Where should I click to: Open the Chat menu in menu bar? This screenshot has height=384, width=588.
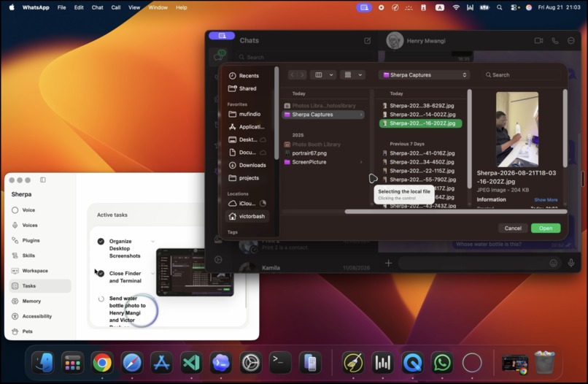coord(97,7)
